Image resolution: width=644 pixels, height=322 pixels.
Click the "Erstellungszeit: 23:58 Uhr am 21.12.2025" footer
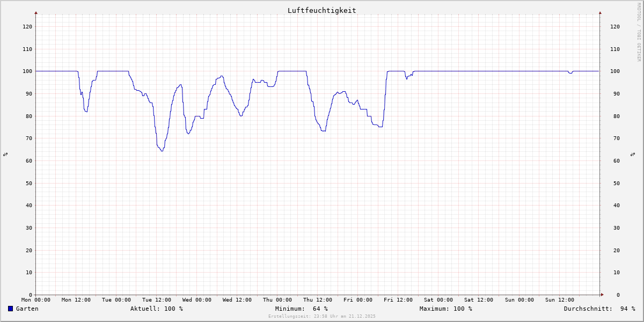click(322, 316)
